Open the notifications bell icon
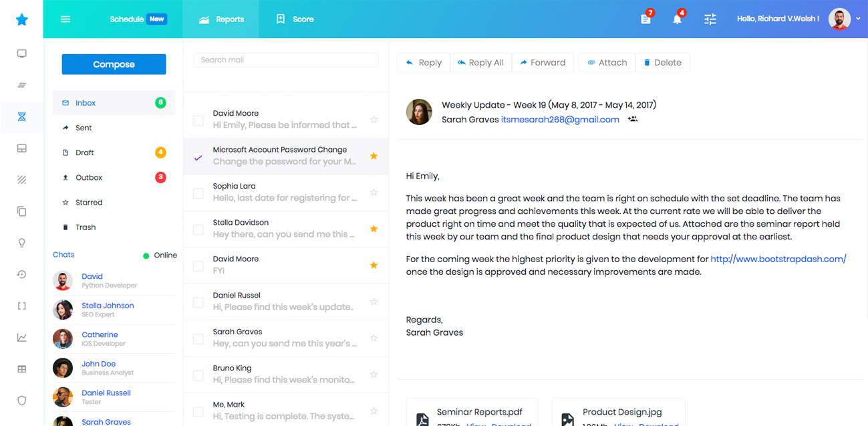Image resolution: width=868 pixels, height=426 pixels. coord(677,19)
